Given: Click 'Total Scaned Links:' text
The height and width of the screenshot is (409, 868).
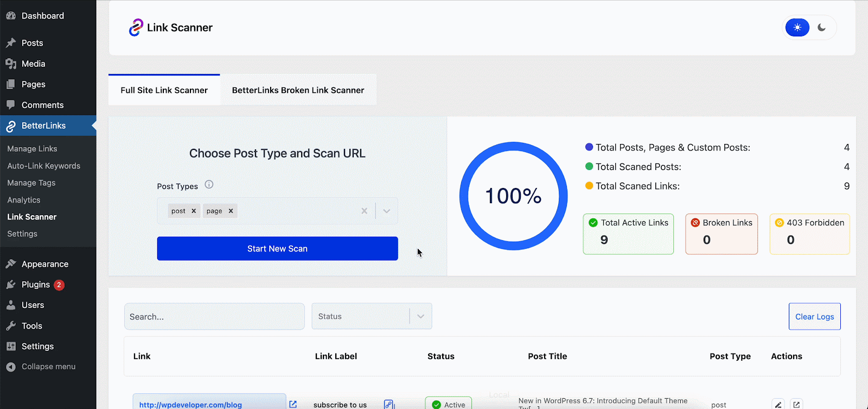Looking at the screenshot, I should coord(637,186).
